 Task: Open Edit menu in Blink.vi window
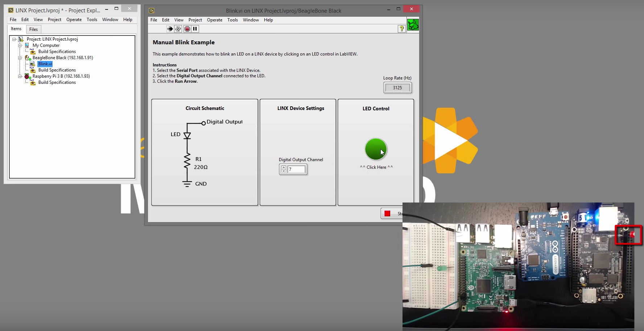coord(166,20)
